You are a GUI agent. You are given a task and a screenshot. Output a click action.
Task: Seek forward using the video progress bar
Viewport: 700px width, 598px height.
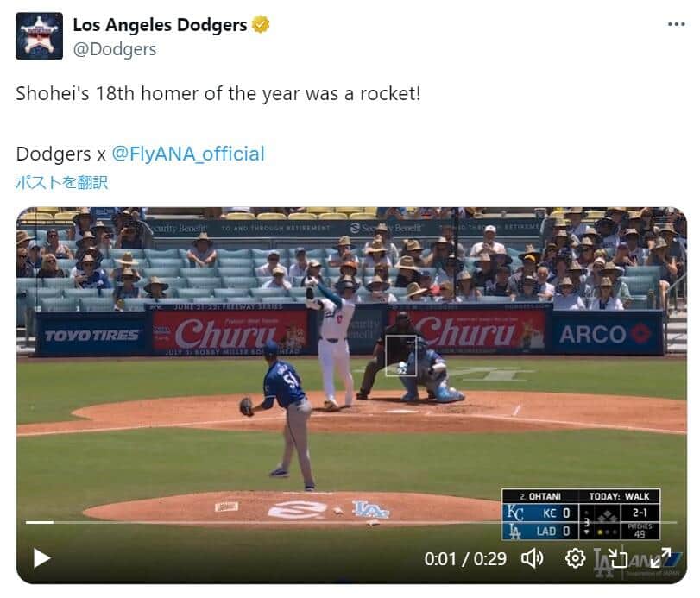345,522
